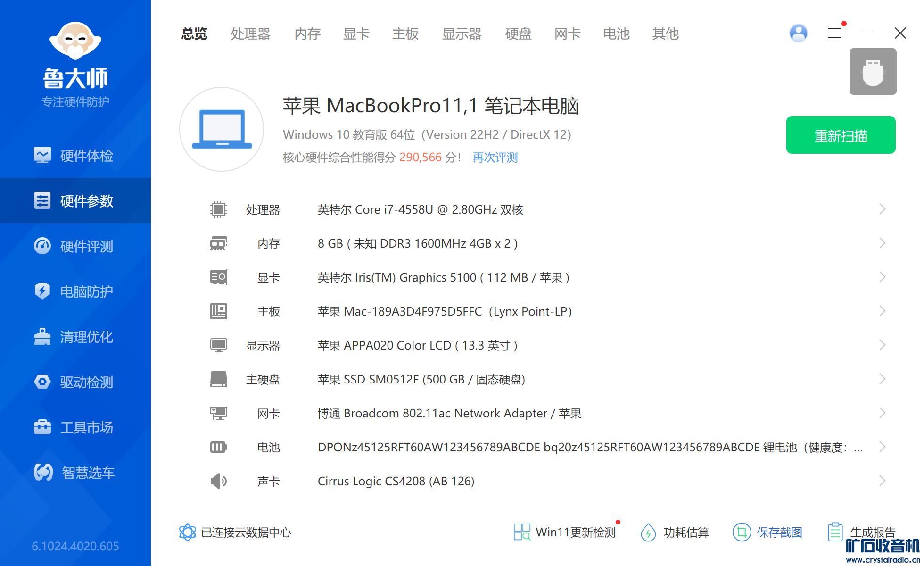
Task: Open 电脑防护 protection in sidebar
Action: [75, 291]
